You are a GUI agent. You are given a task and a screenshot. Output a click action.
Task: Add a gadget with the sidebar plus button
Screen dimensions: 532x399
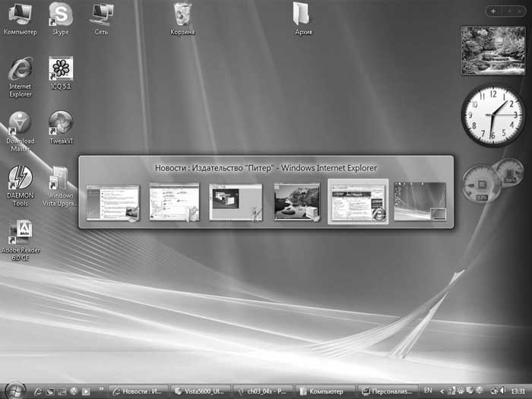click(x=492, y=11)
